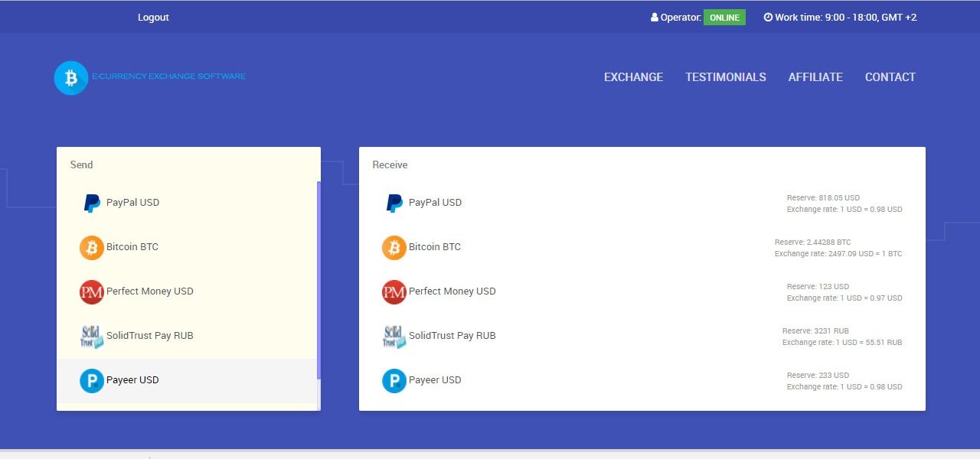The height and width of the screenshot is (459, 980).
Task: Click the PayPal icon in the Receive list
Action: pos(394,203)
